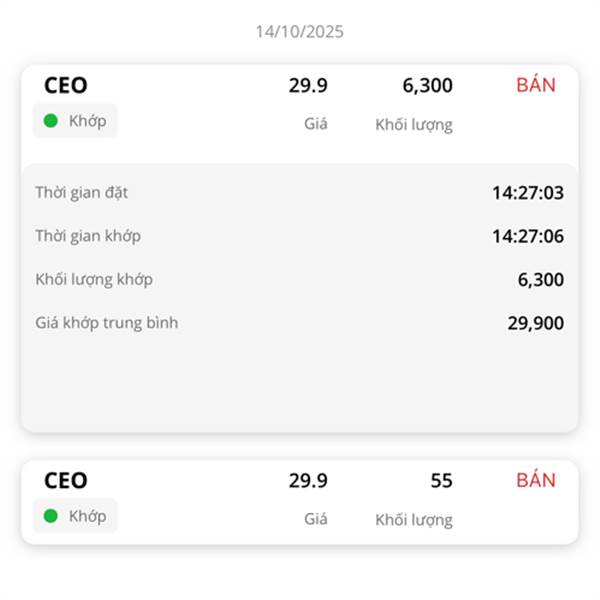Click the 29.9 price on the first CEO order

click(308, 85)
